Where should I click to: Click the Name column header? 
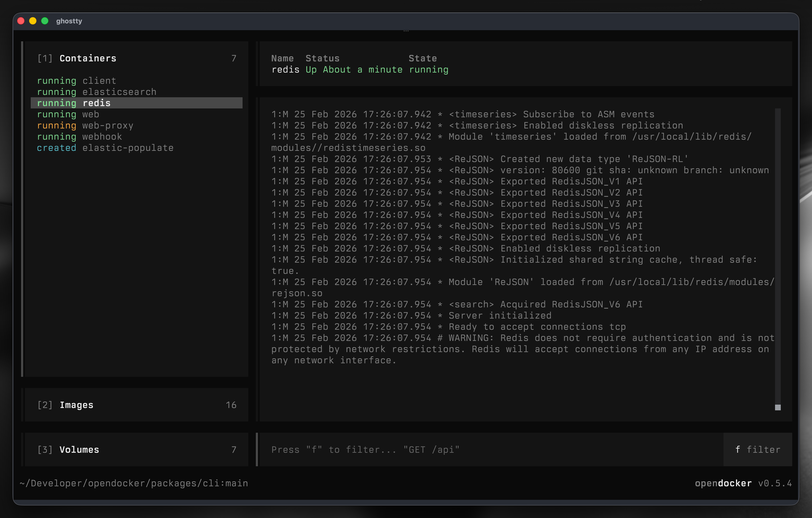pos(283,58)
